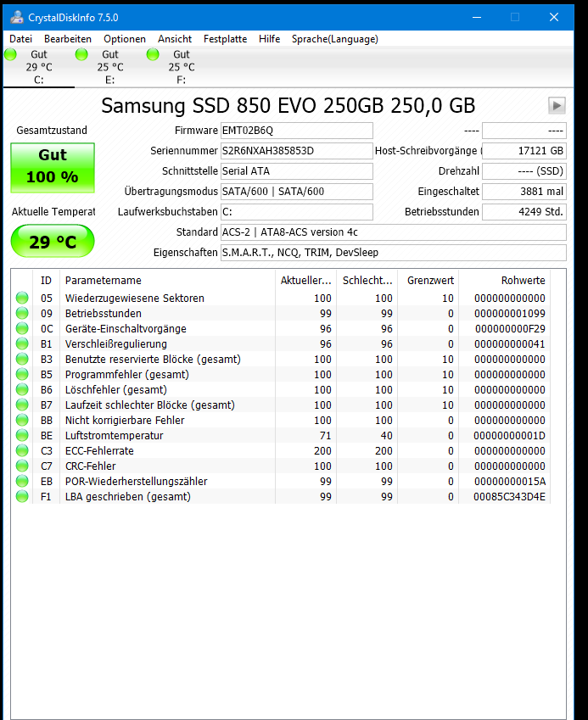Click the Standard ACS-2 field
588x720 pixels.
(394, 232)
